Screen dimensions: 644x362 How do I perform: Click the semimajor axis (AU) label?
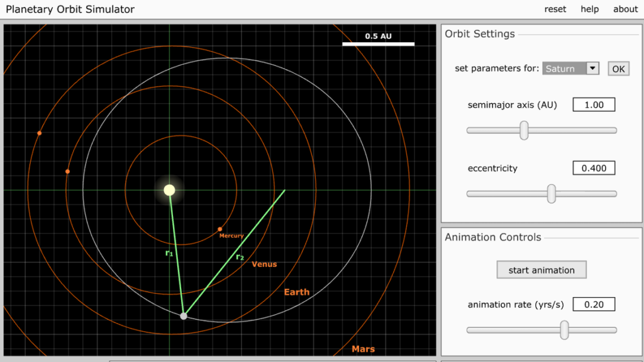click(x=512, y=105)
